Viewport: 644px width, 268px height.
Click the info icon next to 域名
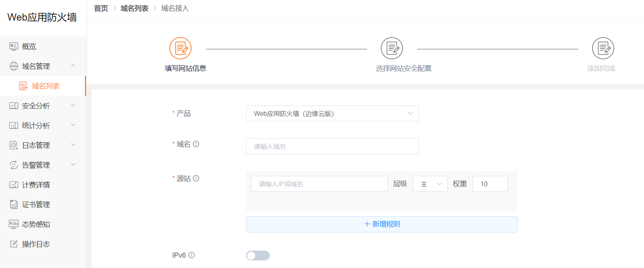196,144
